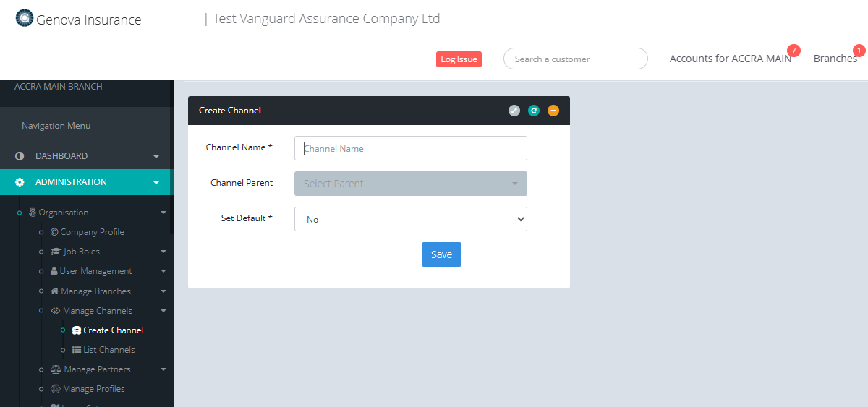Click the teal refresh icon in Create Channel header
The width and height of the screenshot is (868, 407).
pyautogui.click(x=534, y=111)
